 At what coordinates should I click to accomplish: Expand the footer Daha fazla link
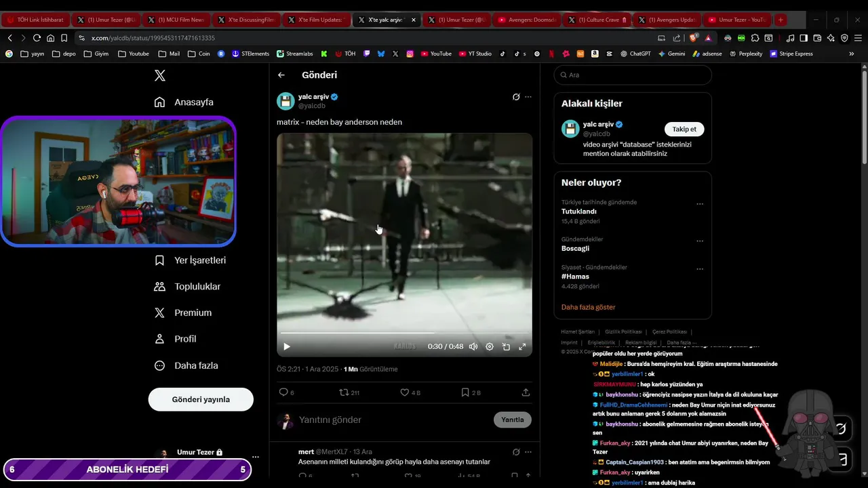click(682, 342)
